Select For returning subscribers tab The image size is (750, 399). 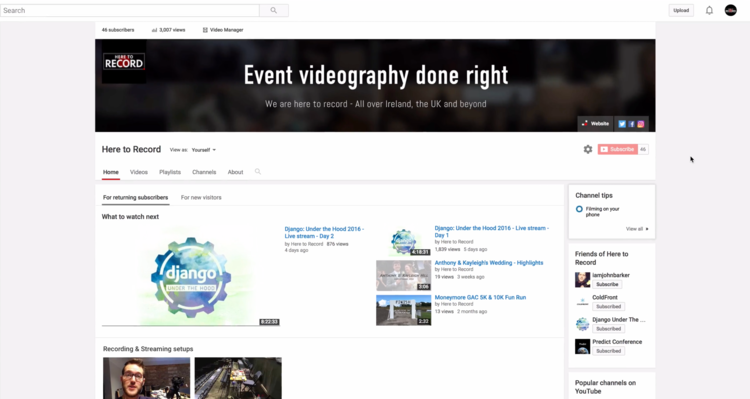pyautogui.click(x=135, y=197)
